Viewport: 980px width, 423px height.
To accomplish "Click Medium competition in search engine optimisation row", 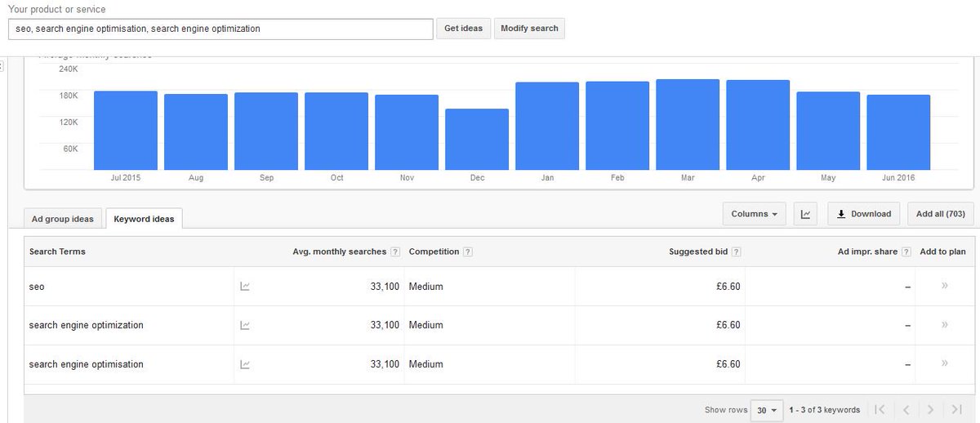I will (425, 364).
